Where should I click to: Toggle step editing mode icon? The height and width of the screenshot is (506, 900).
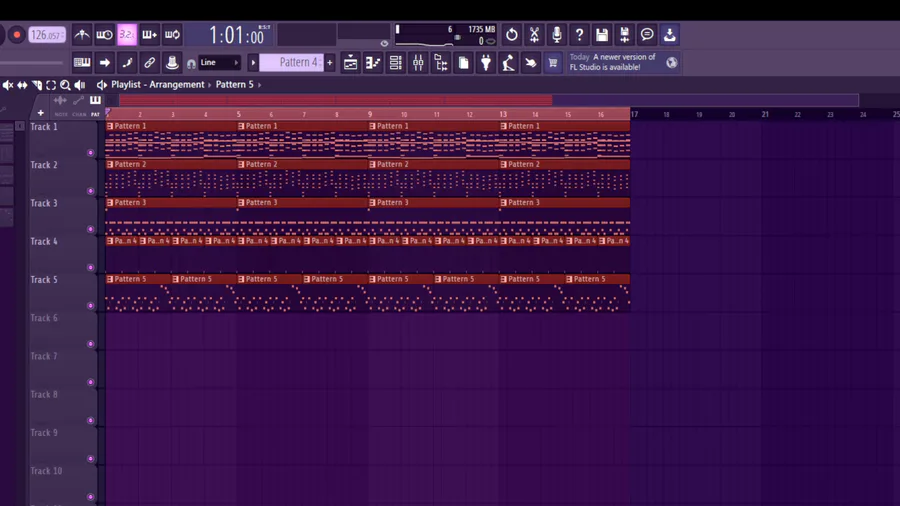(x=127, y=63)
